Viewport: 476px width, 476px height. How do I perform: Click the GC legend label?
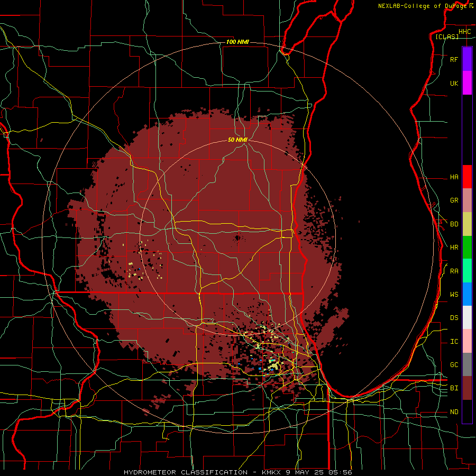(454, 365)
